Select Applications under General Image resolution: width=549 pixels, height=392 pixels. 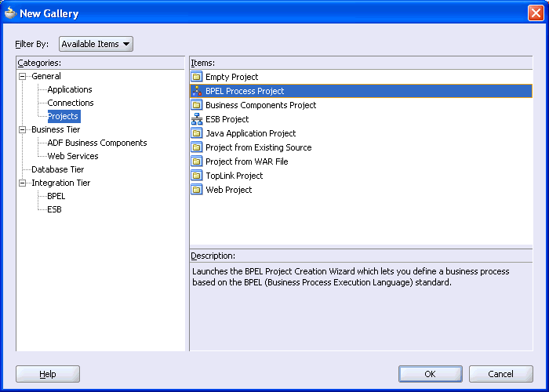click(70, 89)
